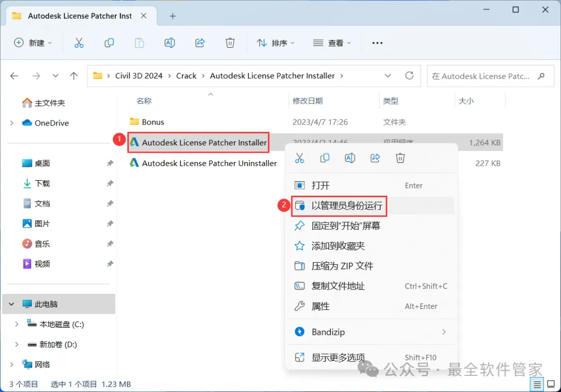Click the Cut icon in the context menu
This screenshot has width=561, height=392.
pyautogui.click(x=300, y=158)
